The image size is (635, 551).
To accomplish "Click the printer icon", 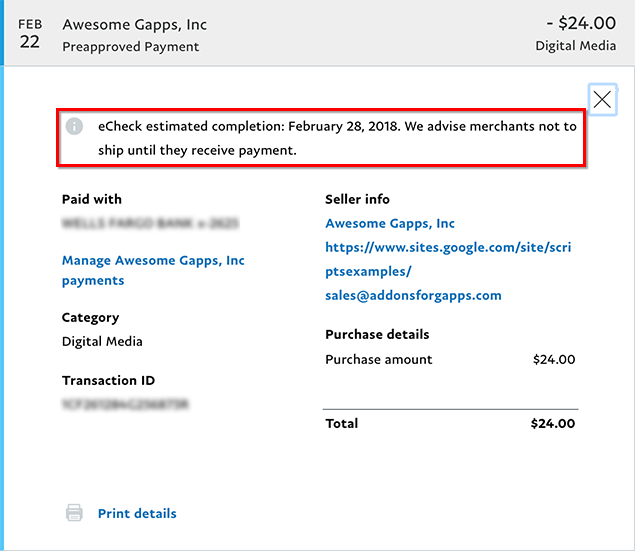I will pos(74,513).
